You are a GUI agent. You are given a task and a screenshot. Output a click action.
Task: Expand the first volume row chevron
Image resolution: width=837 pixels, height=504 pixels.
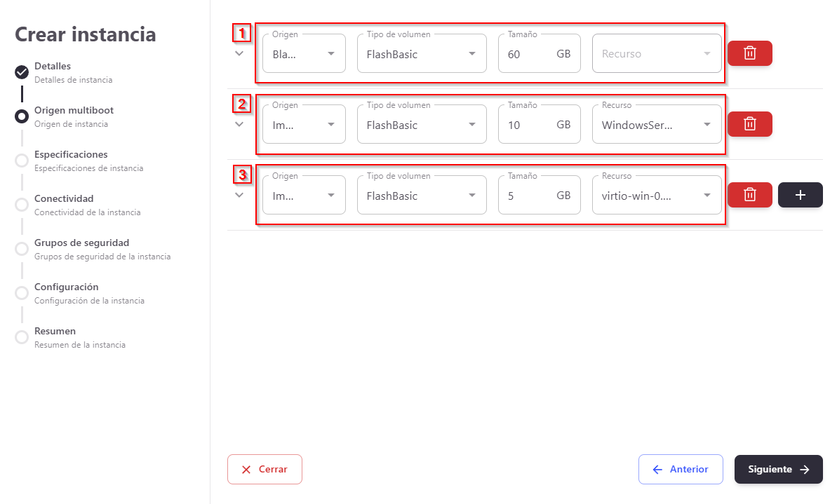pyautogui.click(x=239, y=53)
